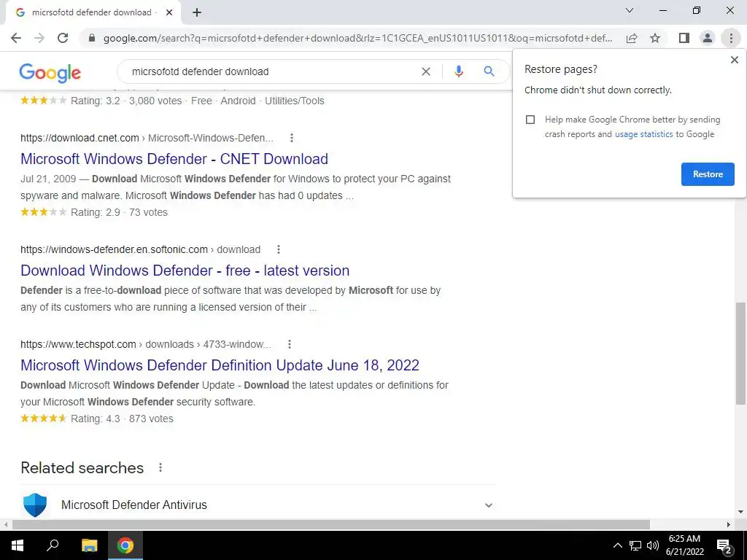Viewport: 747px width, 560px height.
Task: Share this page icon in address bar
Action: [x=632, y=38]
